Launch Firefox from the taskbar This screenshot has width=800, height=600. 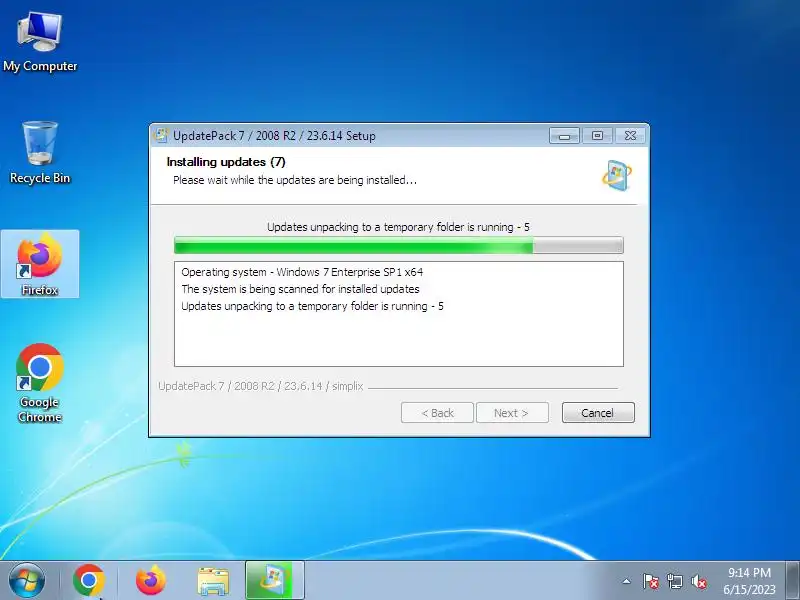point(151,581)
